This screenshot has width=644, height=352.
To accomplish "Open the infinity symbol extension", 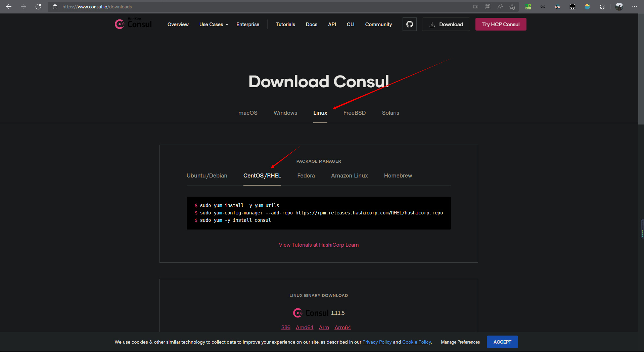I will pyautogui.click(x=543, y=7).
